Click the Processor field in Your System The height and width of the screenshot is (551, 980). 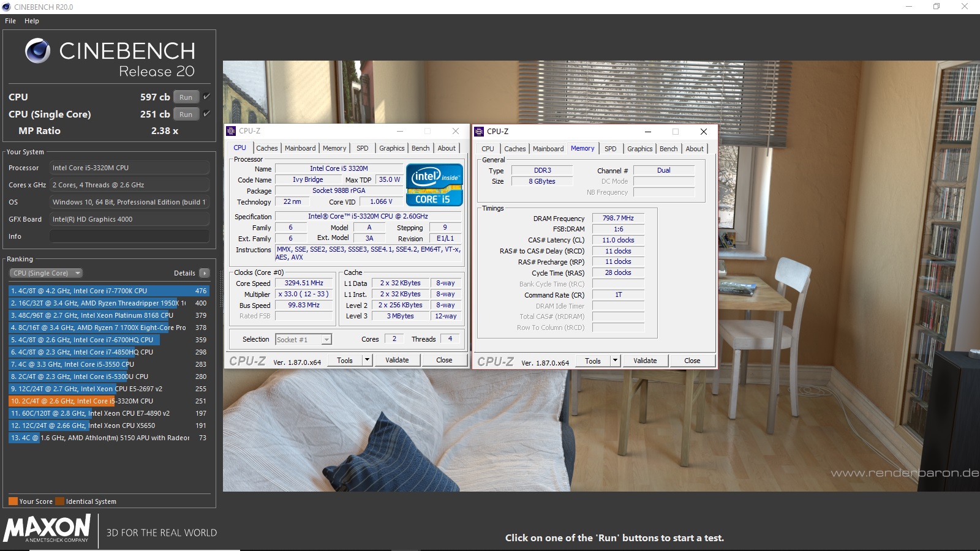(x=129, y=168)
